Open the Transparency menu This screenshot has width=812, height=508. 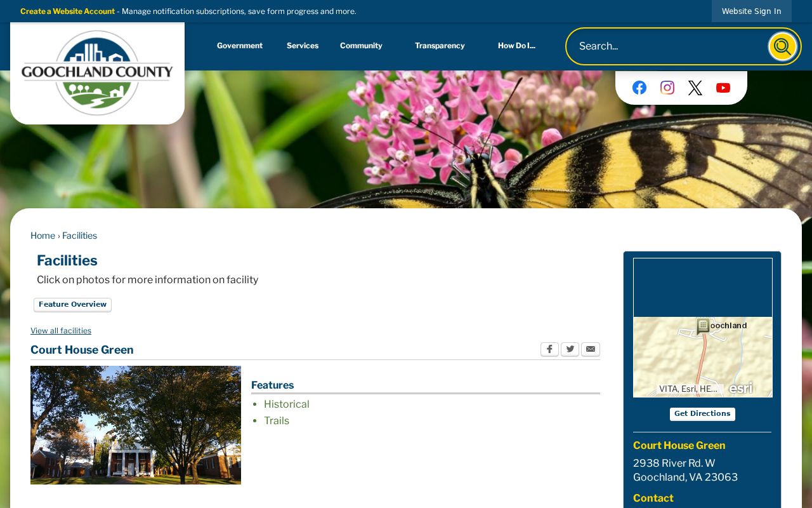click(440, 46)
